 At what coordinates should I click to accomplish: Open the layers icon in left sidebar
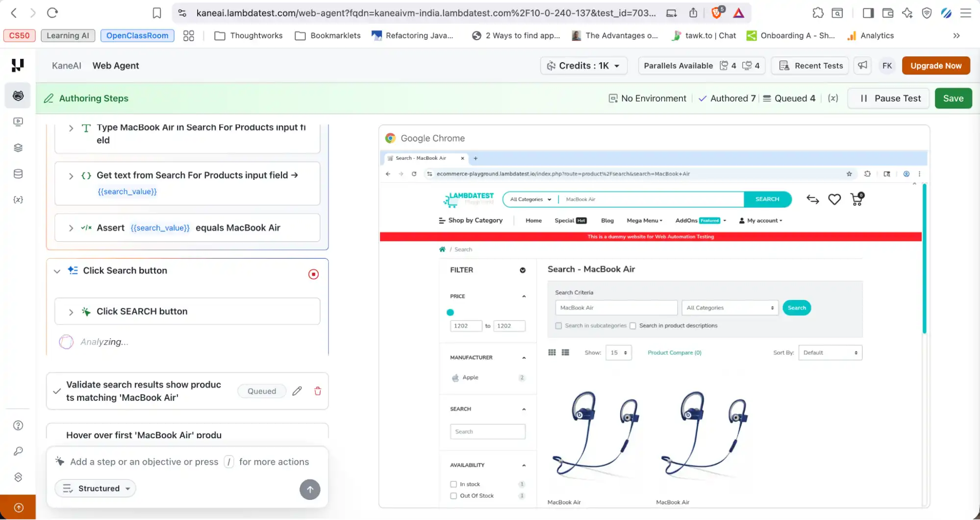pos(18,148)
